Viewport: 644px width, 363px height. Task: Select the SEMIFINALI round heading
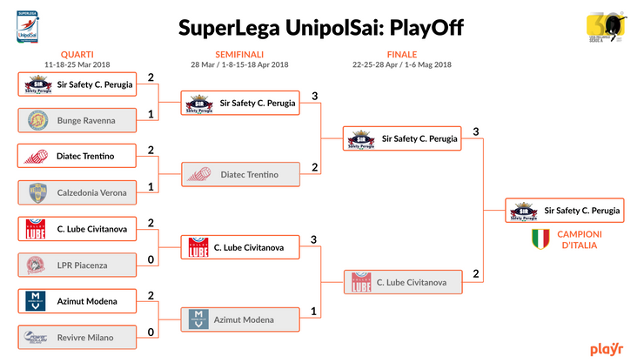coord(239,54)
